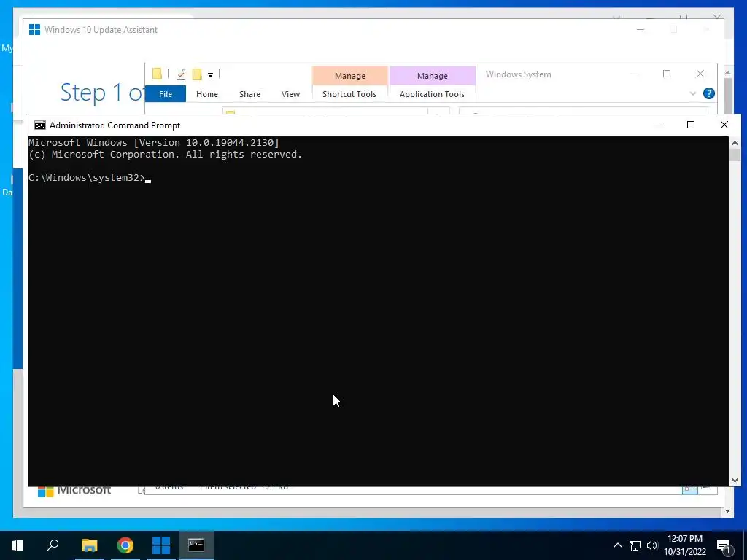Click the Command Prompt scrollbar up arrow

coord(735,142)
